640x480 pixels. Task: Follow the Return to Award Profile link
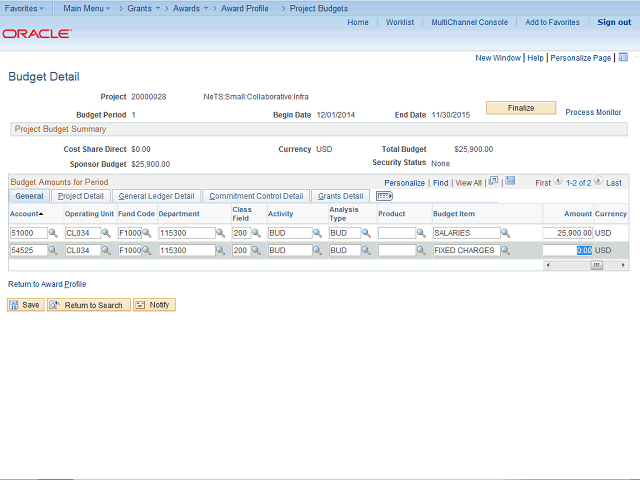click(47, 284)
